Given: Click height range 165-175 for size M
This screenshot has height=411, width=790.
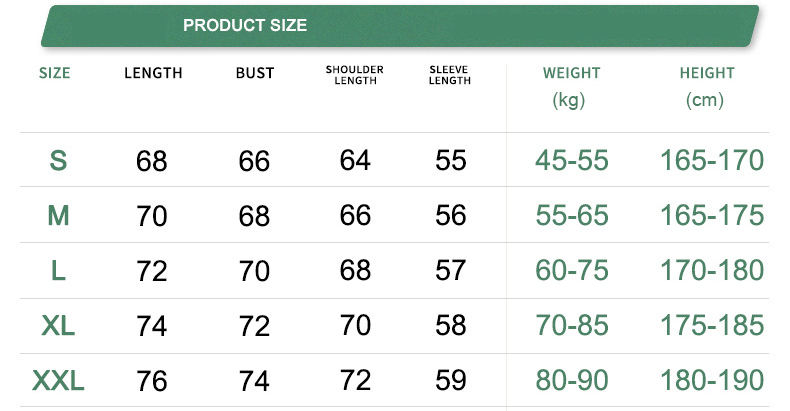Looking at the screenshot, I should [x=711, y=215].
